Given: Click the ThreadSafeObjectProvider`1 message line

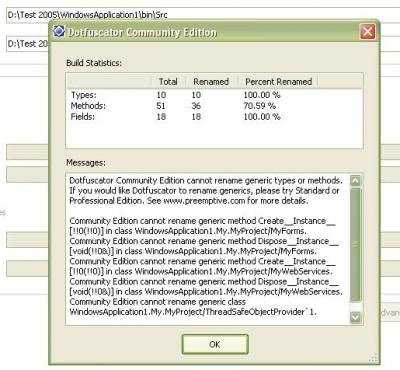Looking at the screenshot, I should (193, 312).
